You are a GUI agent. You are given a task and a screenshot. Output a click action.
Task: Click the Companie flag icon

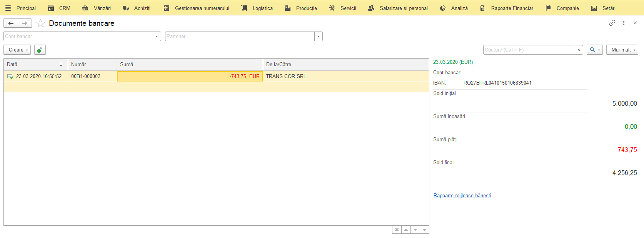click(548, 8)
